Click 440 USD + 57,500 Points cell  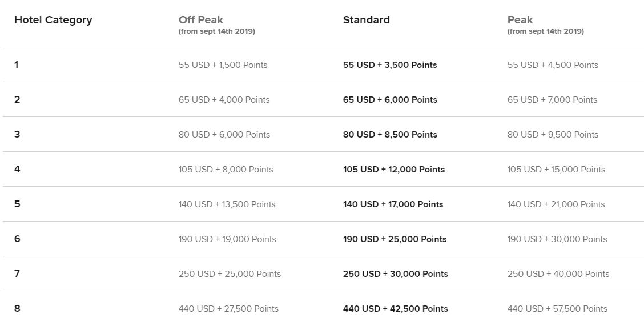click(557, 309)
